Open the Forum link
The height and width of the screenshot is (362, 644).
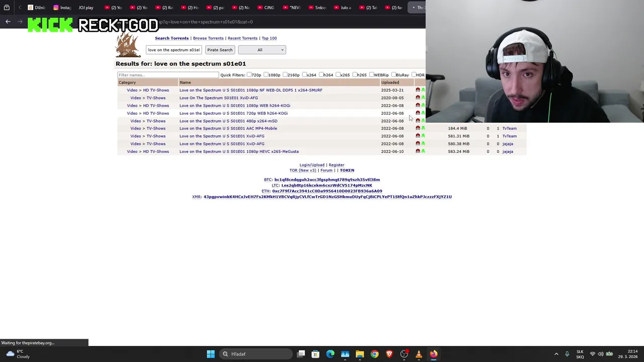[327, 170]
